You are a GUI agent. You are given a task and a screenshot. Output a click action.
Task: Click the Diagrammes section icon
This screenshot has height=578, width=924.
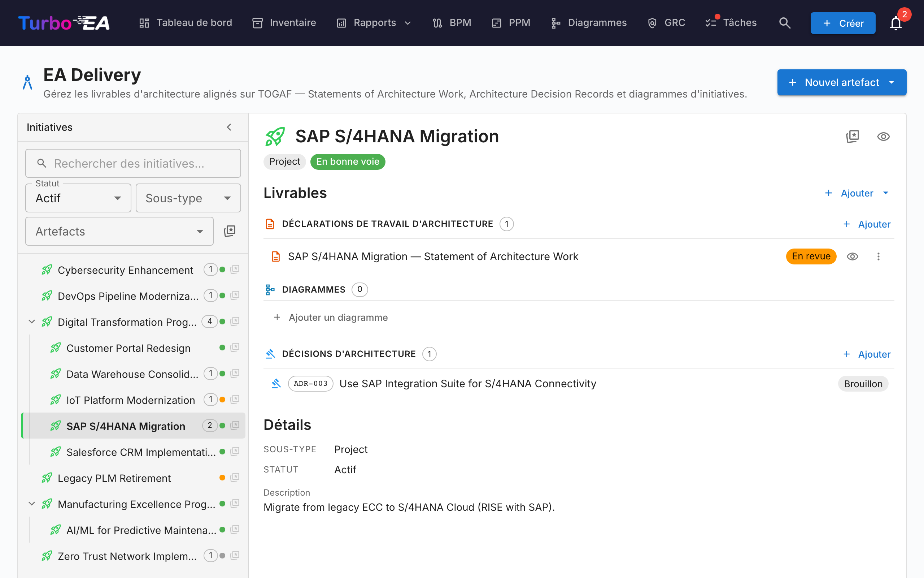coord(270,290)
